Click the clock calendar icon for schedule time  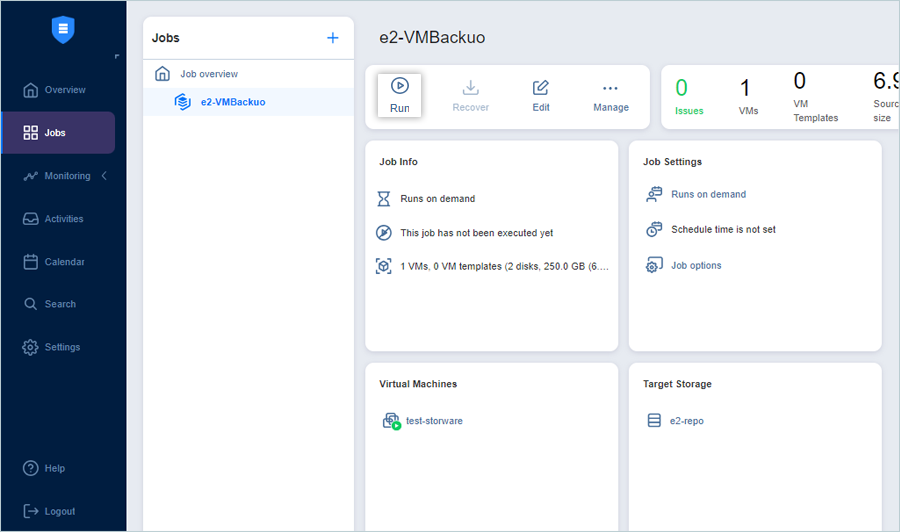[654, 229]
